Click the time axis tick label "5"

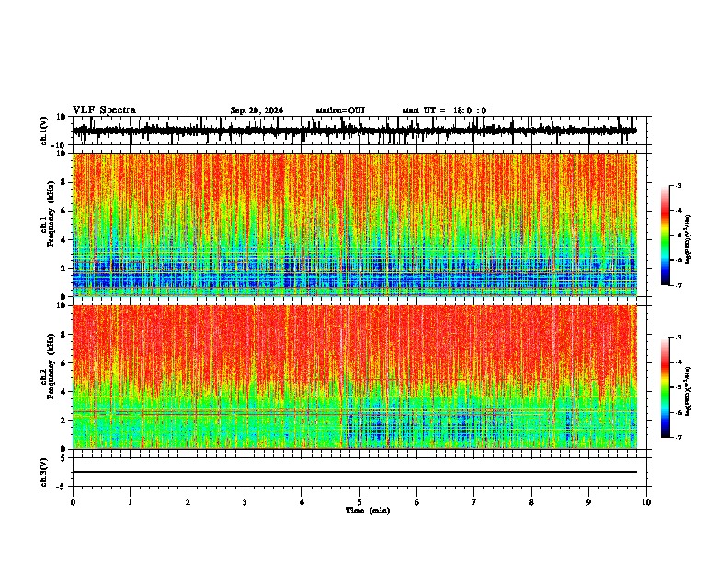[359, 502]
